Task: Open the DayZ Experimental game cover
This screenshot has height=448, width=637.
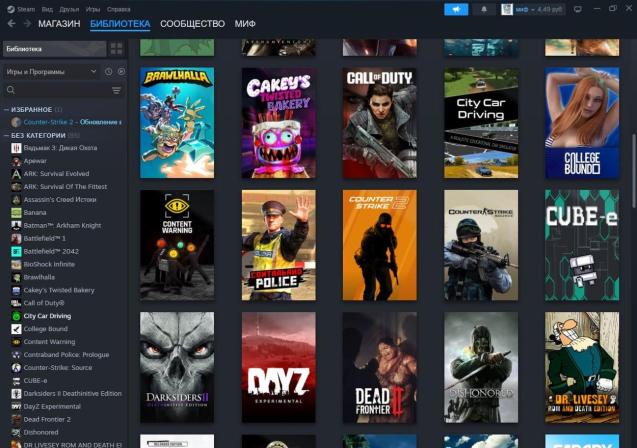Action: 278,369
